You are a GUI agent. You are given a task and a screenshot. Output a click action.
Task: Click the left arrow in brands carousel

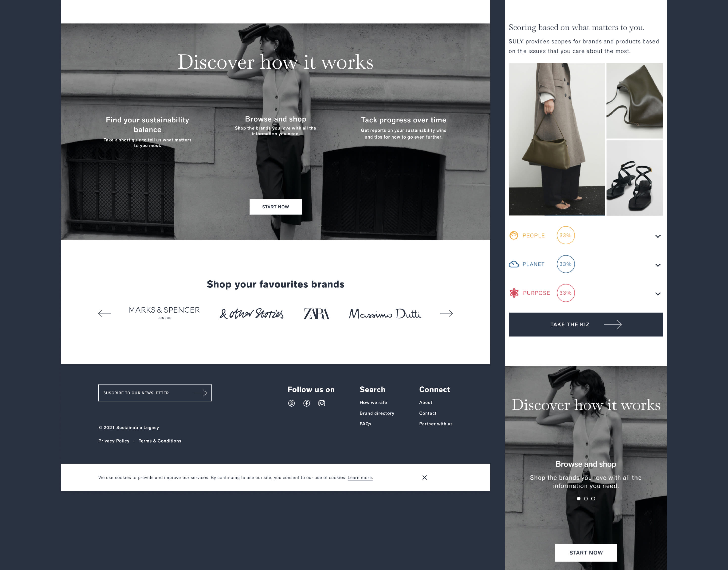(104, 313)
